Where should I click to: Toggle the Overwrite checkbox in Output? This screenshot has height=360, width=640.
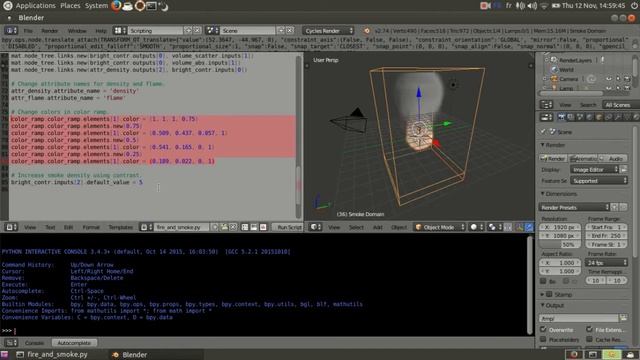pyautogui.click(x=543, y=329)
